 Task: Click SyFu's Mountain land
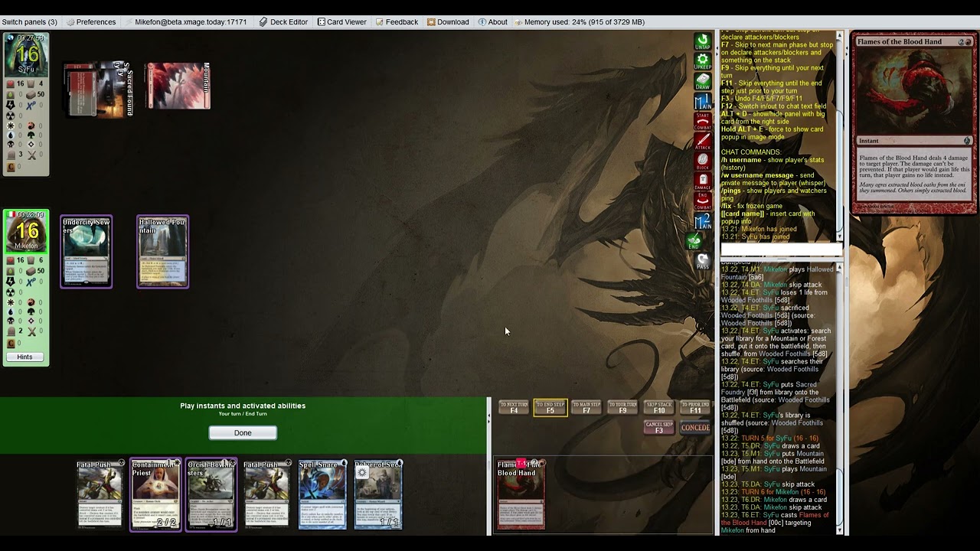click(178, 86)
